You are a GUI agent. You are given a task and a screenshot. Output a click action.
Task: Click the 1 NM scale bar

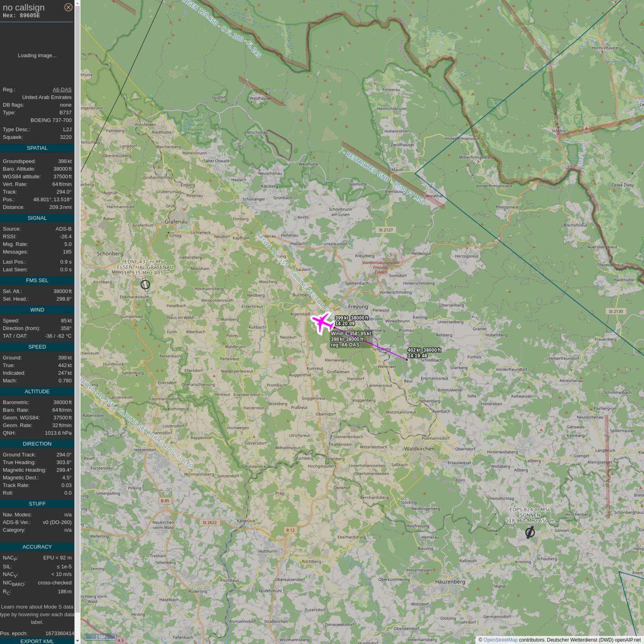[100, 637]
